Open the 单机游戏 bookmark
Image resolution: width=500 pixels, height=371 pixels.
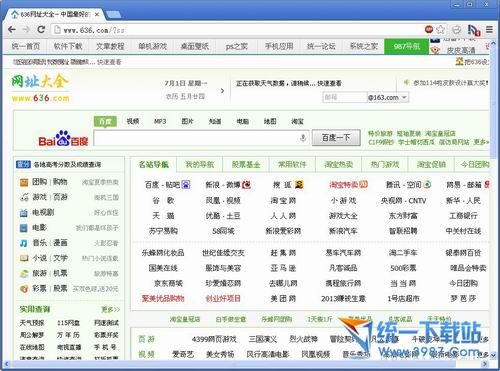(x=153, y=46)
